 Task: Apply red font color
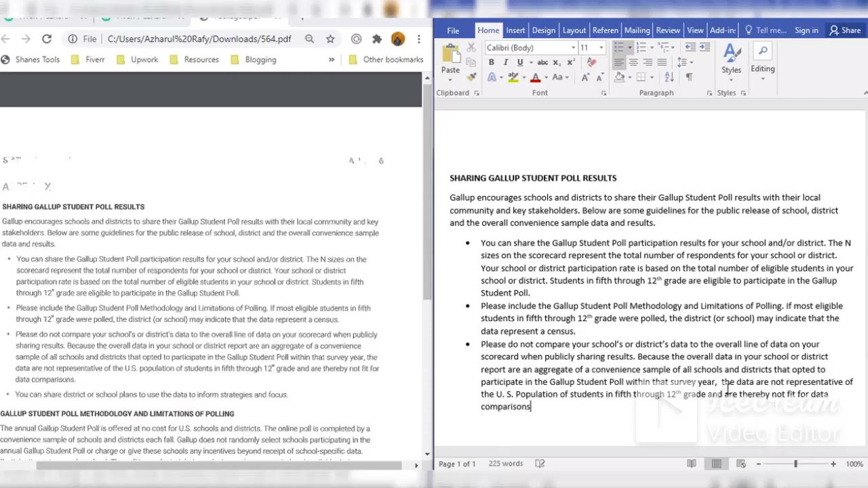(x=535, y=77)
